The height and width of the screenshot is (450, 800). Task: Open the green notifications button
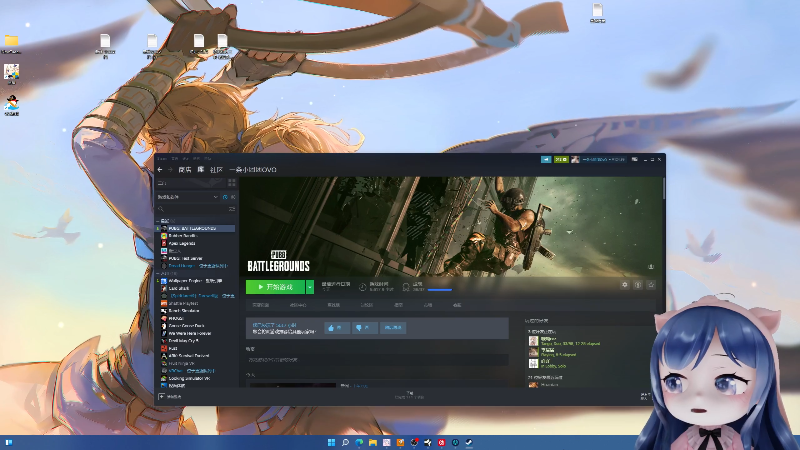(561, 160)
